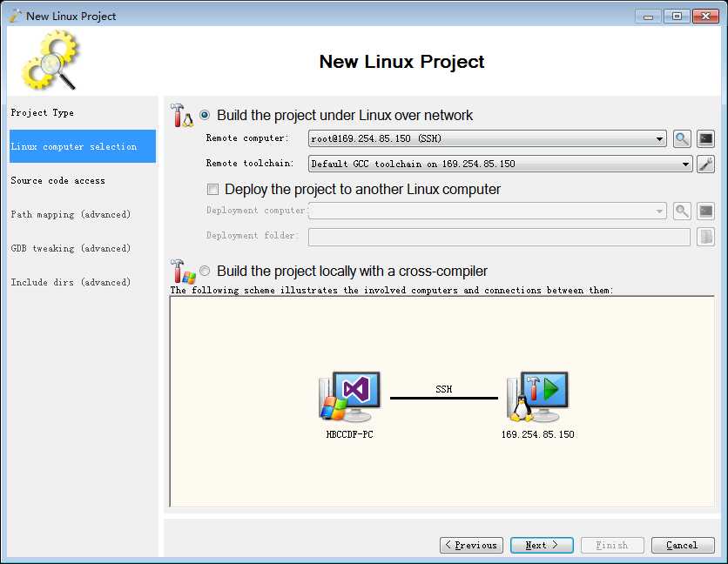Click the browse icon beside Deployment folder
Screen dimensions: 728x564
click(705, 237)
